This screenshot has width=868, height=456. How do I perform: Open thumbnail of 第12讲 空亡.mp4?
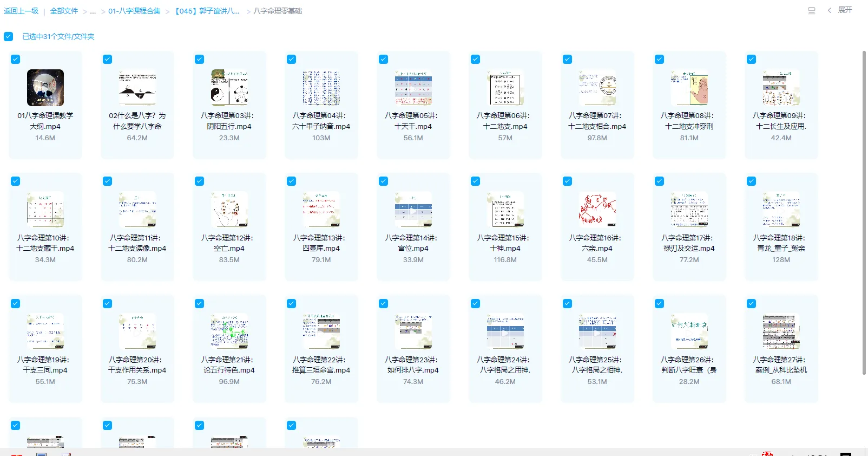[x=229, y=210]
